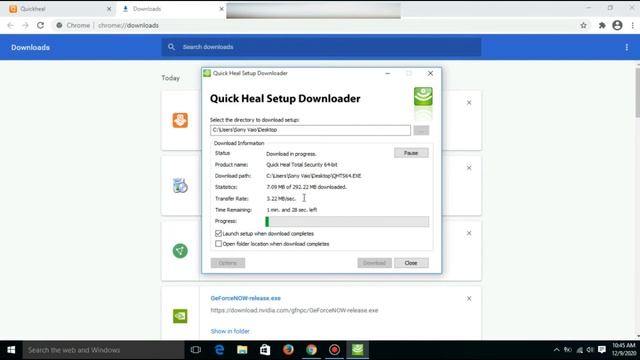
Task: Toggle Launch setup when download completes checkbox
Action: (x=218, y=233)
